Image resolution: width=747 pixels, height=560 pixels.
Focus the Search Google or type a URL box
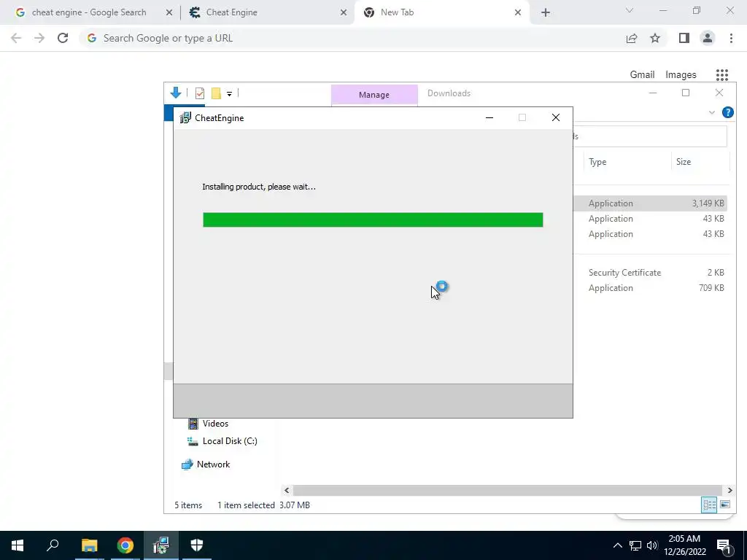(x=352, y=38)
